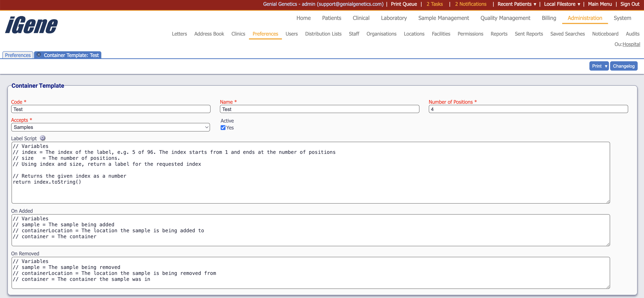The image size is (644, 298).
Task: Open the Administration menu
Action: click(585, 18)
